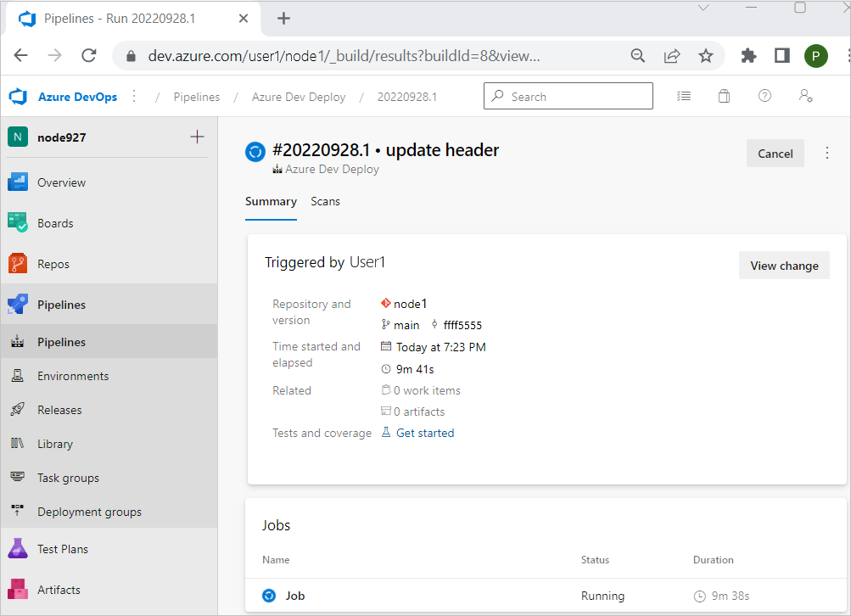Select the Repos icon in sidebar

19,263
